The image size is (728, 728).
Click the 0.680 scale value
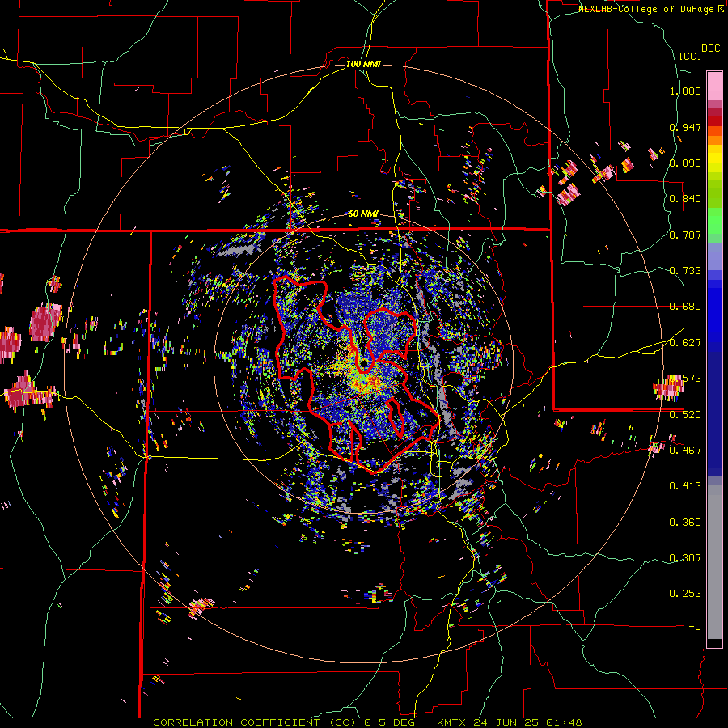coord(685,307)
